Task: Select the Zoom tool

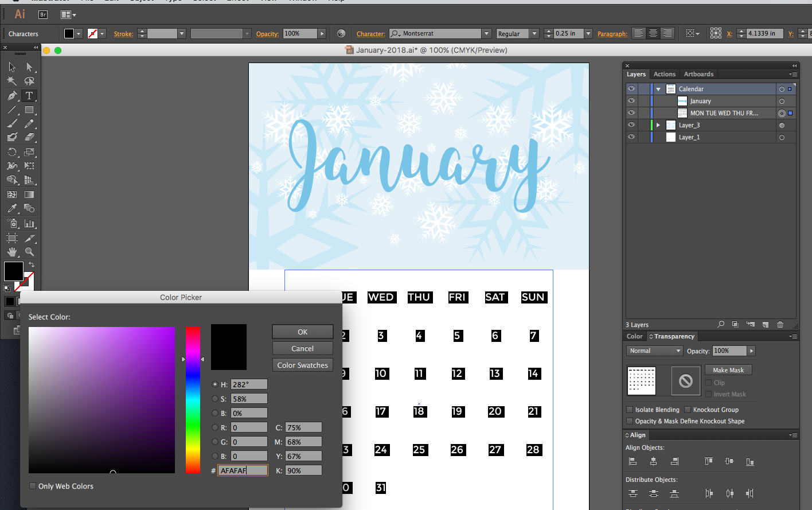Action: [29, 251]
